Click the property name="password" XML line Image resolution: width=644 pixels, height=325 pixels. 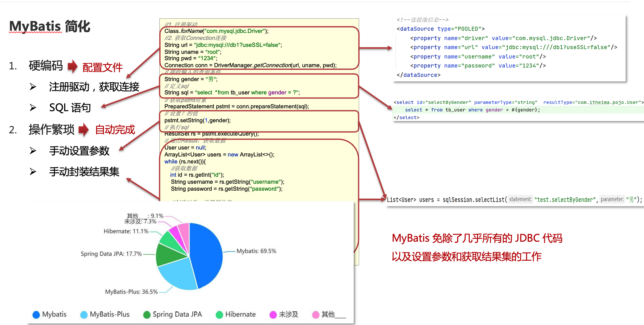pyautogui.click(x=478, y=66)
